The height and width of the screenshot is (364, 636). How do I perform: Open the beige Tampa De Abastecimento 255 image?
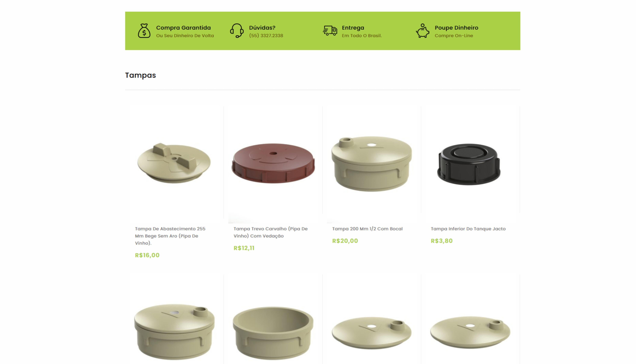174,163
